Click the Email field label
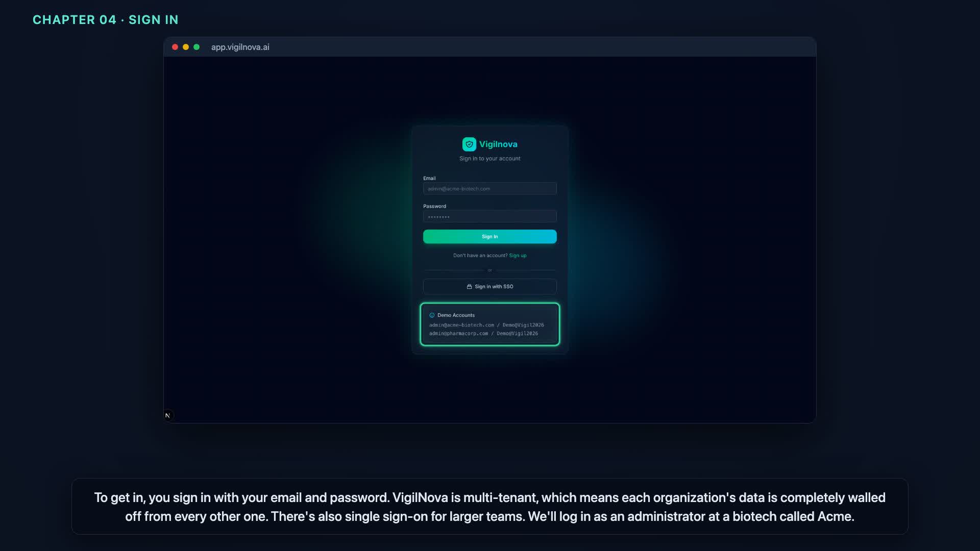This screenshot has height=551, width=980. 429,179
